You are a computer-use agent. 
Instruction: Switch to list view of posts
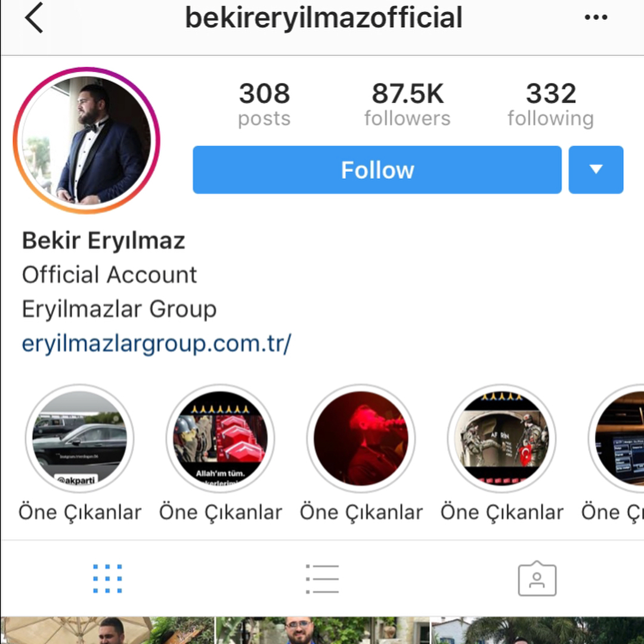[323, 578]
